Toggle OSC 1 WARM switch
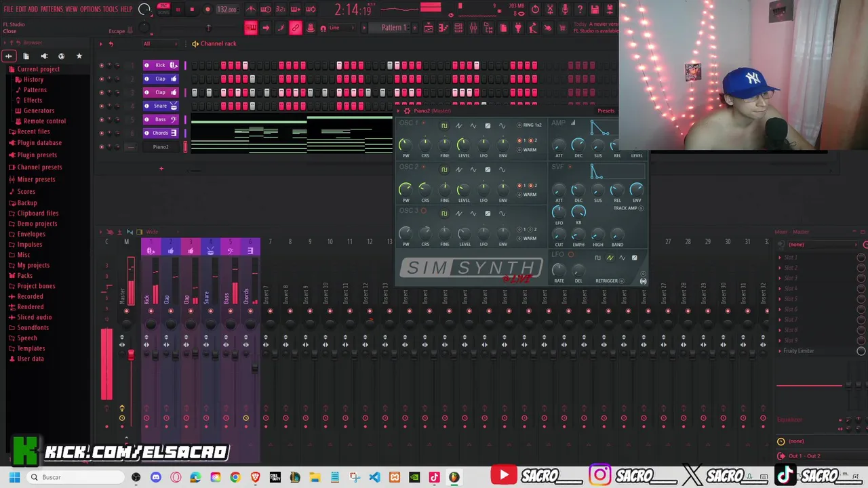The height and width of the screenshot is (488, 868). 526,150
